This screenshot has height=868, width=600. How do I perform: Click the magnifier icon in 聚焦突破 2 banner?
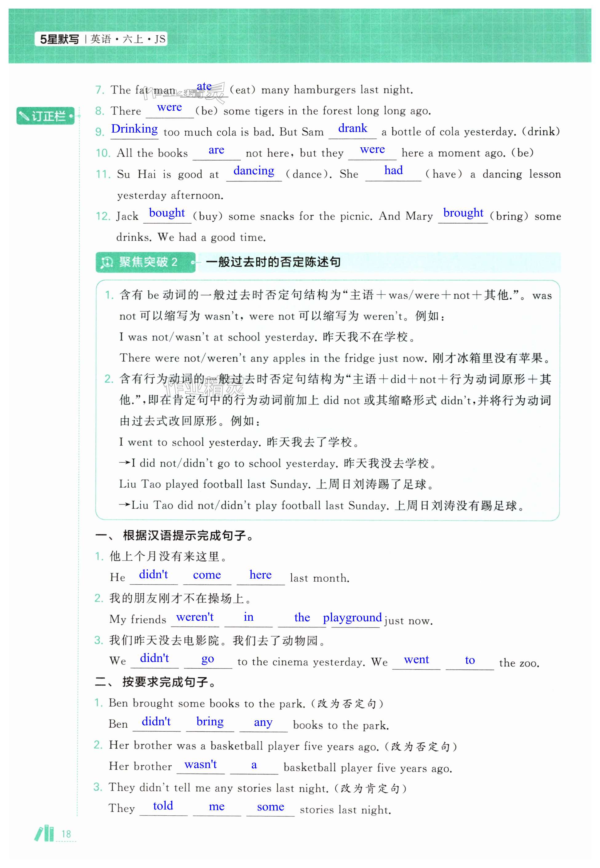click(x=107, y=262)
